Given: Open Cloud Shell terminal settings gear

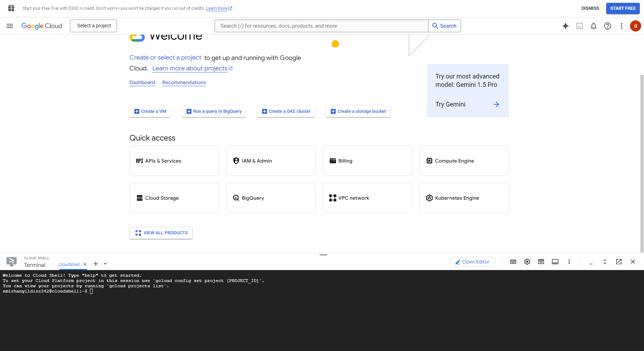Looking at the screenshot, I should click(527, 262).
